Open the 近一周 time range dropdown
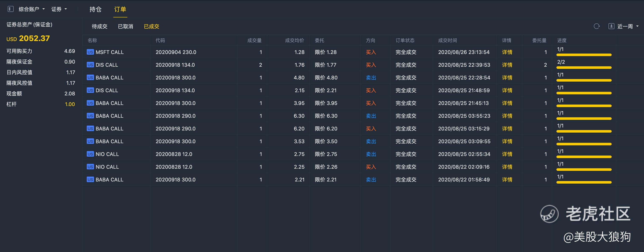 click(x=627, y=26)
